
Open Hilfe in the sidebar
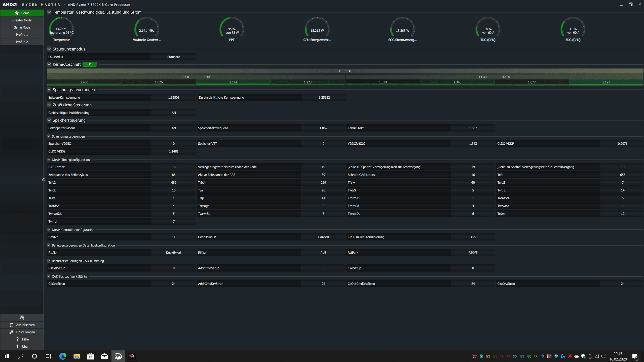[x=22, y=339]
